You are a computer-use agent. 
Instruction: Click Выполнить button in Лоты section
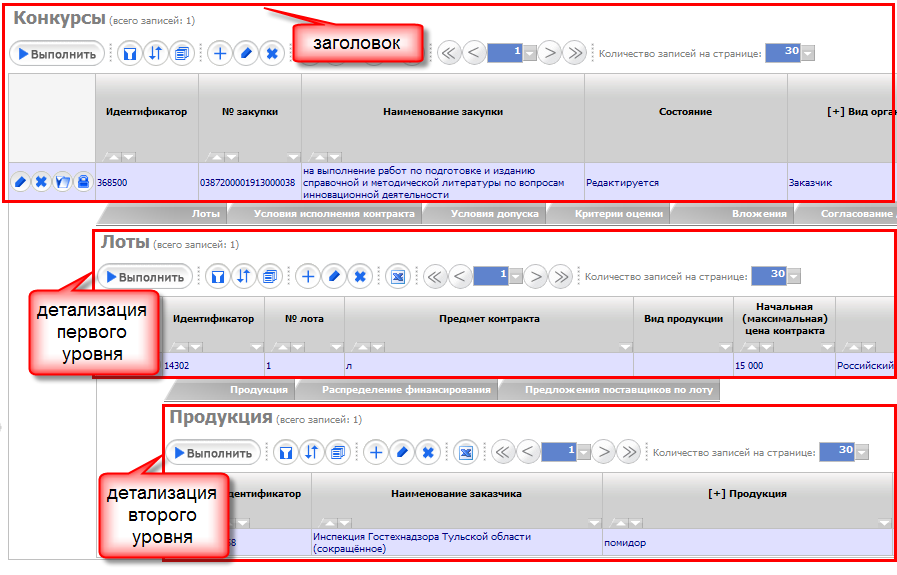click(x=144, y=276)
